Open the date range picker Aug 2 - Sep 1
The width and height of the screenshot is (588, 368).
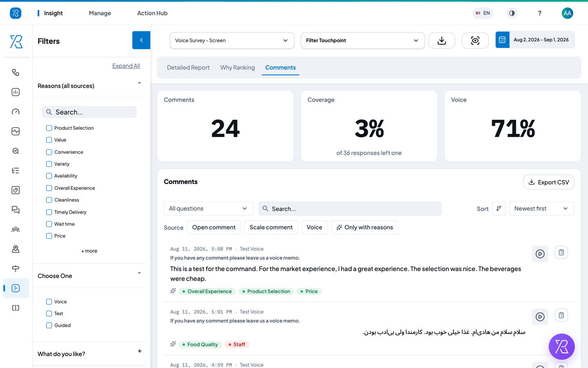535,40
